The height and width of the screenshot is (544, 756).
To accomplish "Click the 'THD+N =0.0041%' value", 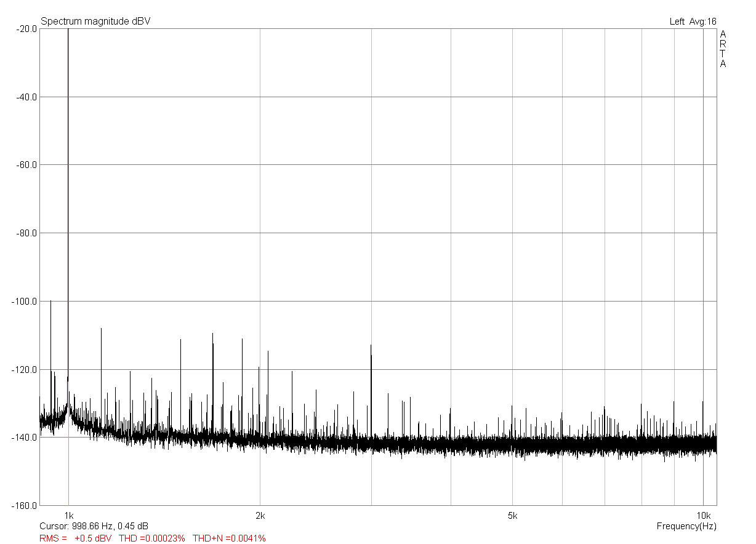I will 230,538.
